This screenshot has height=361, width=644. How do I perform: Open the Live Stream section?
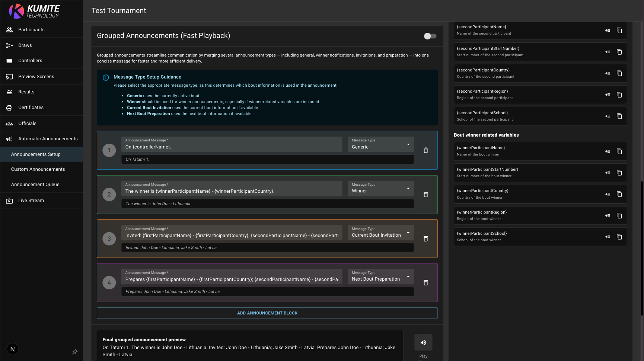click(31, 201)
